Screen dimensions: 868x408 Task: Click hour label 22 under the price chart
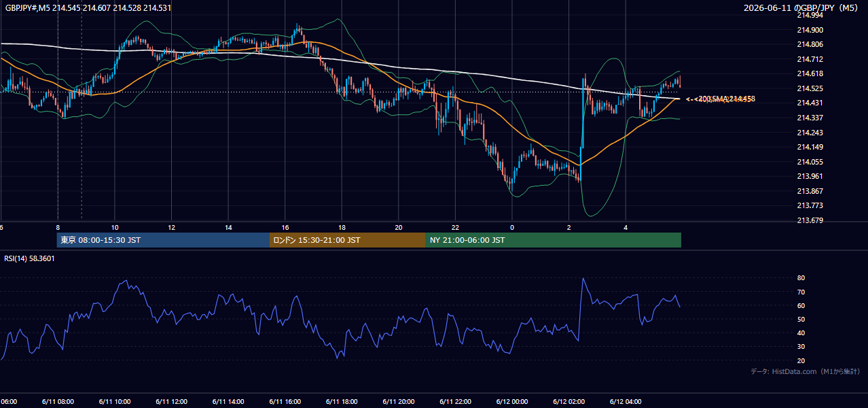tap(455, 227)
